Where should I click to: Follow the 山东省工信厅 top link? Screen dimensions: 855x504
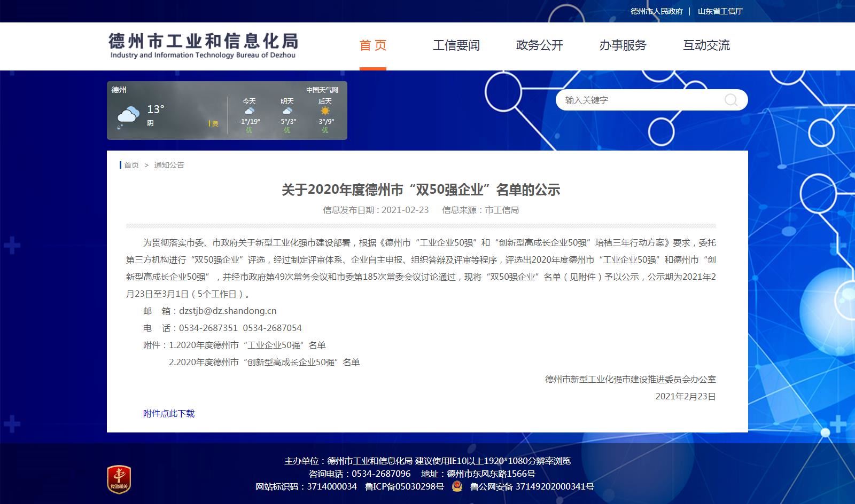coord(720,11)
